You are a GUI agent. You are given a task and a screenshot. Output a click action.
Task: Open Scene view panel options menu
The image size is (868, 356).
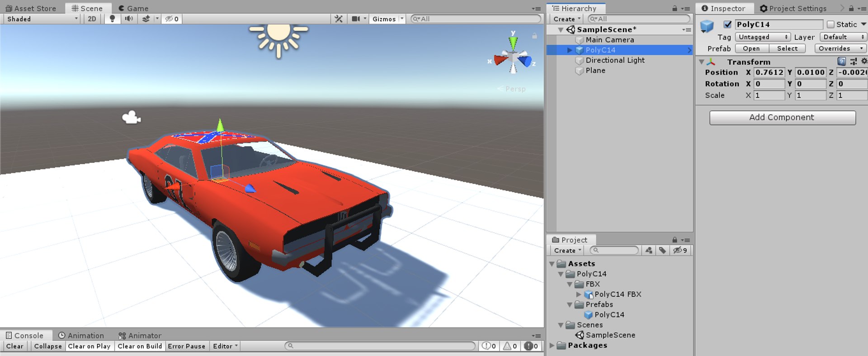536,9
